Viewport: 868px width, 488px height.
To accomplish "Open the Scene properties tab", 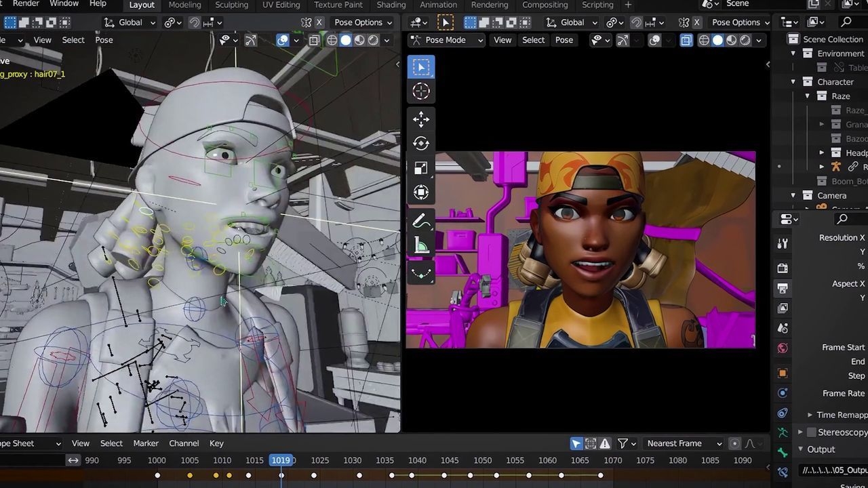I will coord(783,329).
